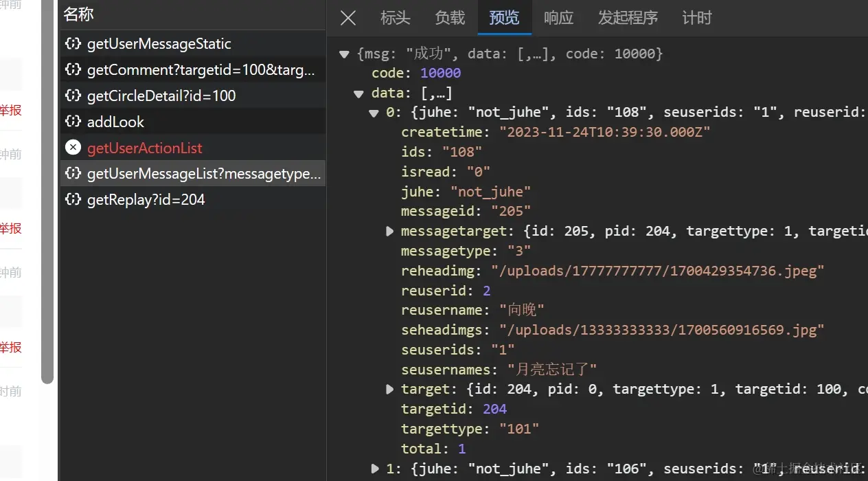Click the targetid value 204

click(494, 409)
